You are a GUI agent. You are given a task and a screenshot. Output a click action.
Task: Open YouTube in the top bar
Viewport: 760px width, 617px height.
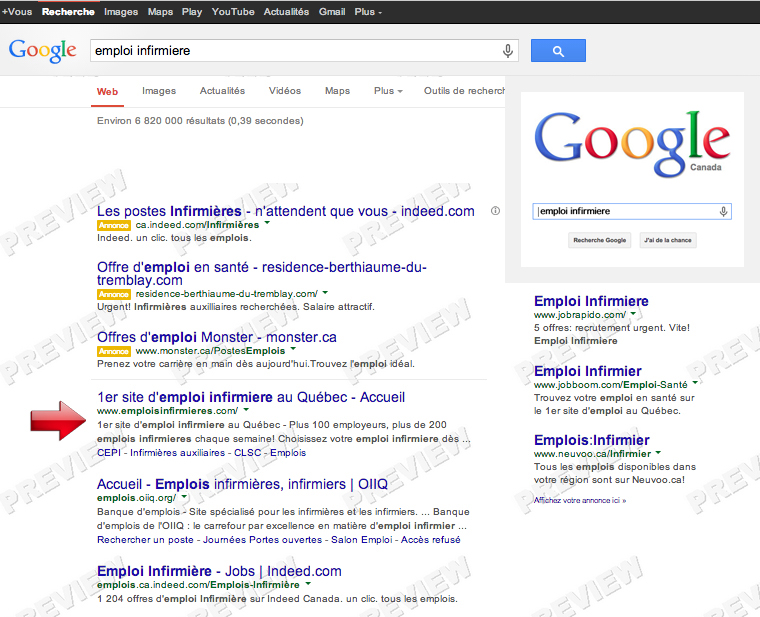coord(233,12)
